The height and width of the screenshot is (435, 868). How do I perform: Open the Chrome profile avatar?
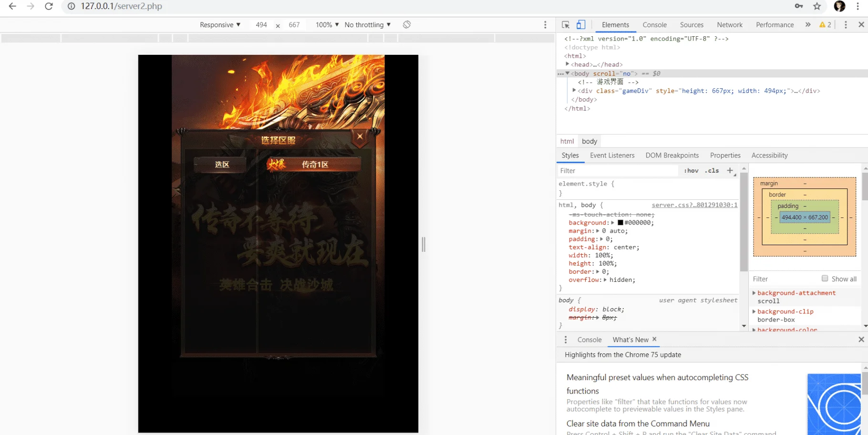[839, 6]
